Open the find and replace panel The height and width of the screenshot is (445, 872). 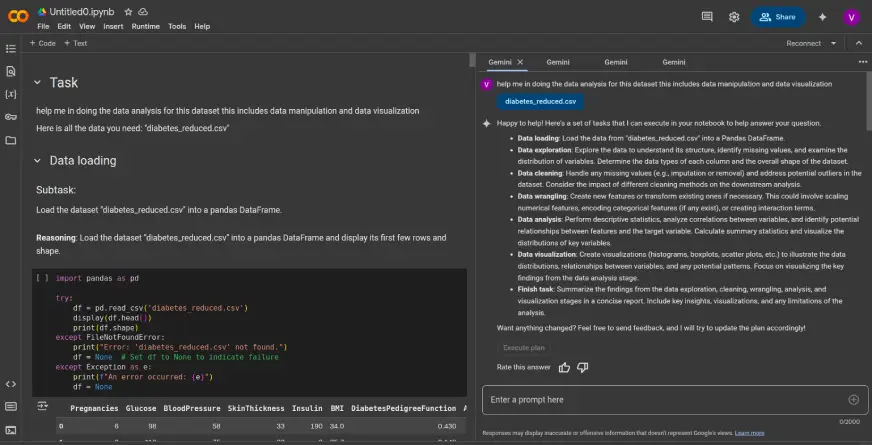coord(11,71)
